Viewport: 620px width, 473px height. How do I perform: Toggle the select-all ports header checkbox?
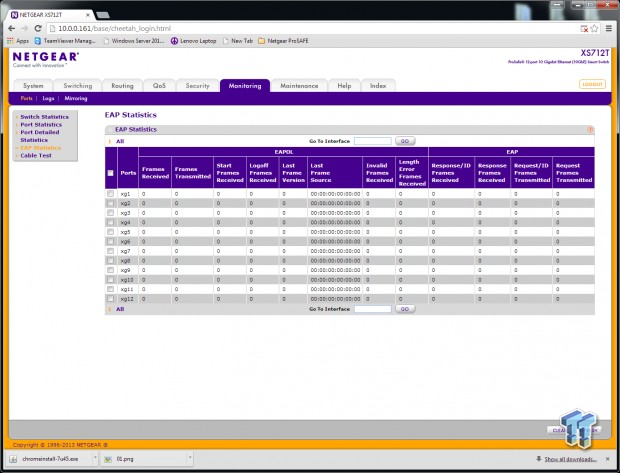click(110, 173)
